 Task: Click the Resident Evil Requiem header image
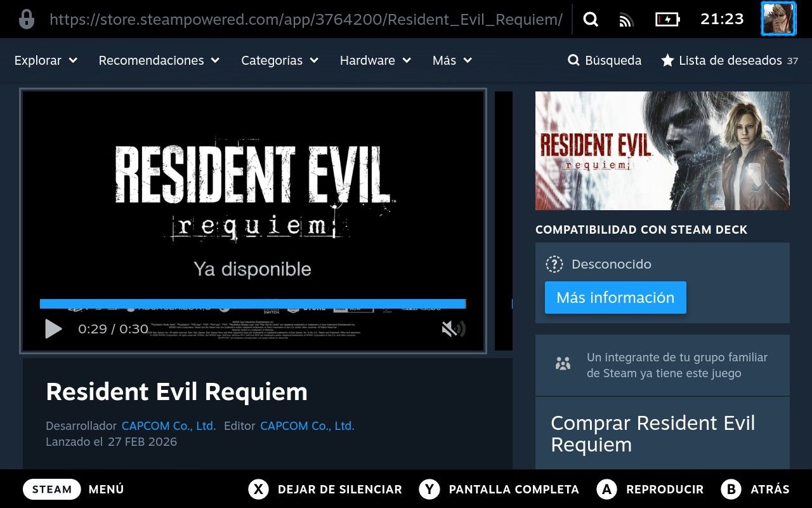662,150
